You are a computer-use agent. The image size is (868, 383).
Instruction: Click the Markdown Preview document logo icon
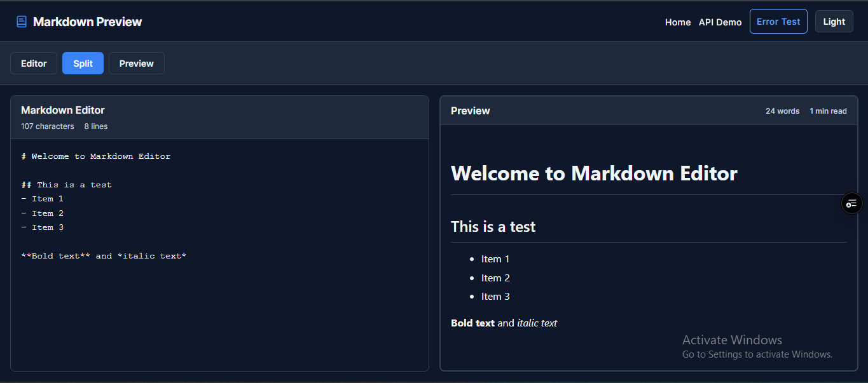click(22, 22)
